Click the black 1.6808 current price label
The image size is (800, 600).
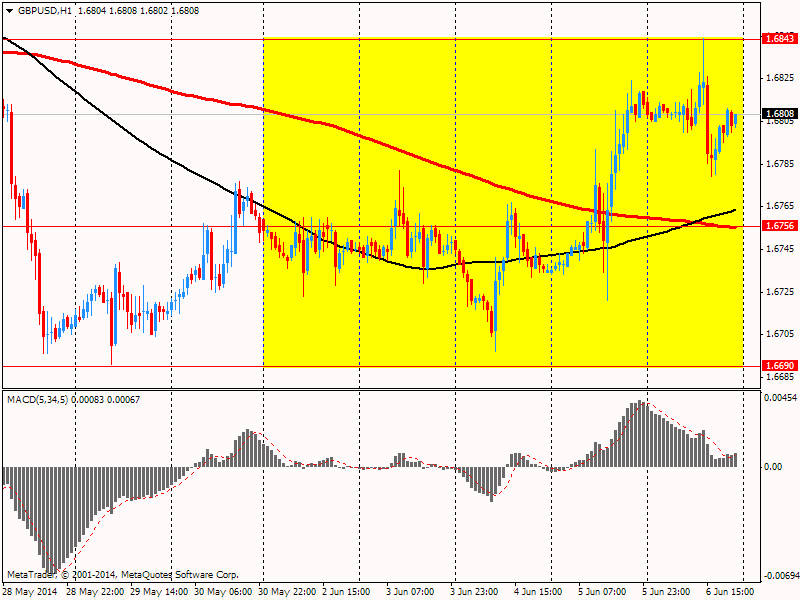click(779, 114)
